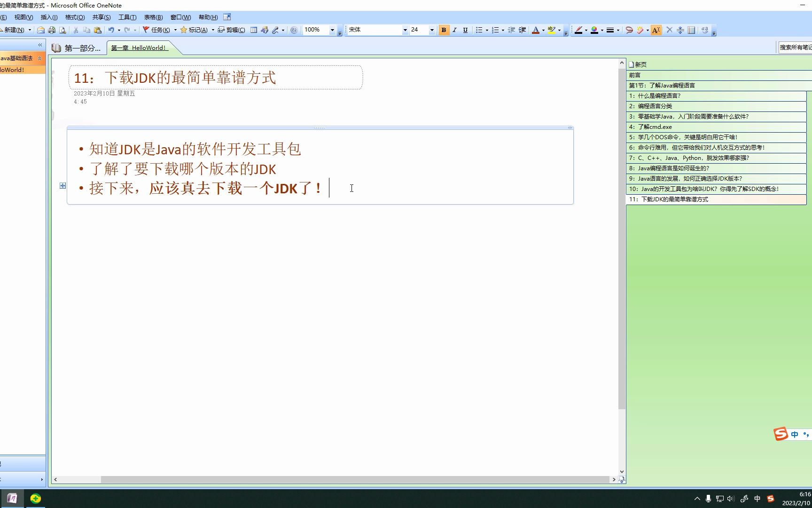812x508 pixels.
Task: Select the Eraser tool
Action: (x=640, y=30)
